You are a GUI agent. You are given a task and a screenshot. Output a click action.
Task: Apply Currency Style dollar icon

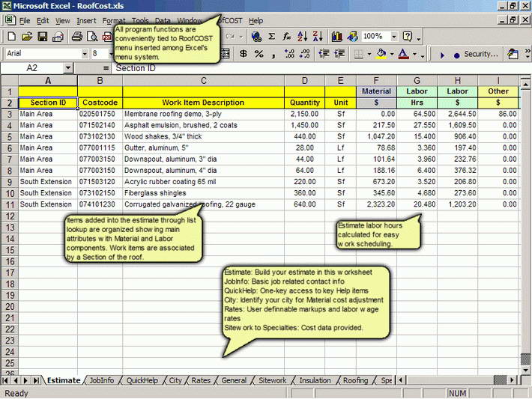click(x=243, y=54)
